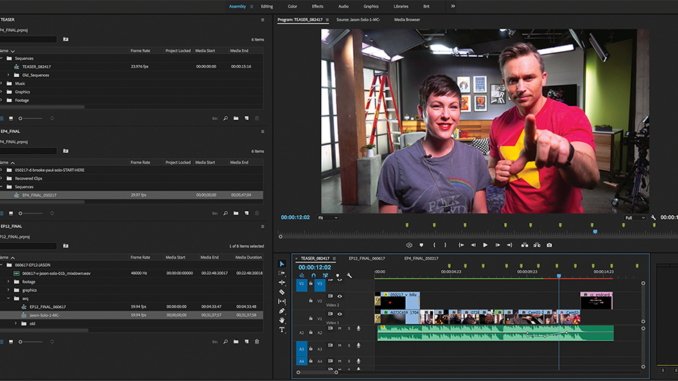
Task: Collapse Sequences bin in TEASER panel
Action: tap(1, 58)
